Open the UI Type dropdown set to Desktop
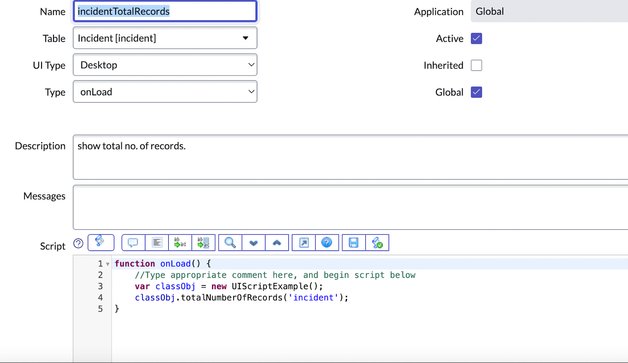 (165, 65)
